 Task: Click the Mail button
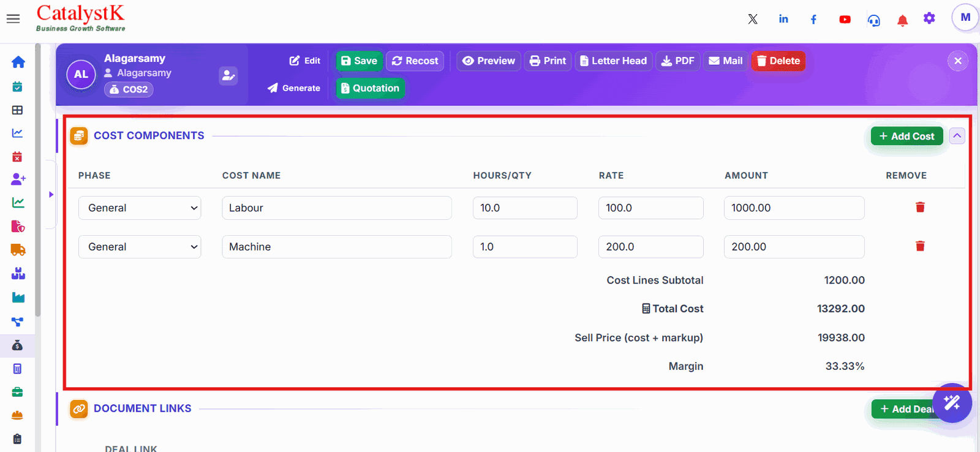pos(725,61)
